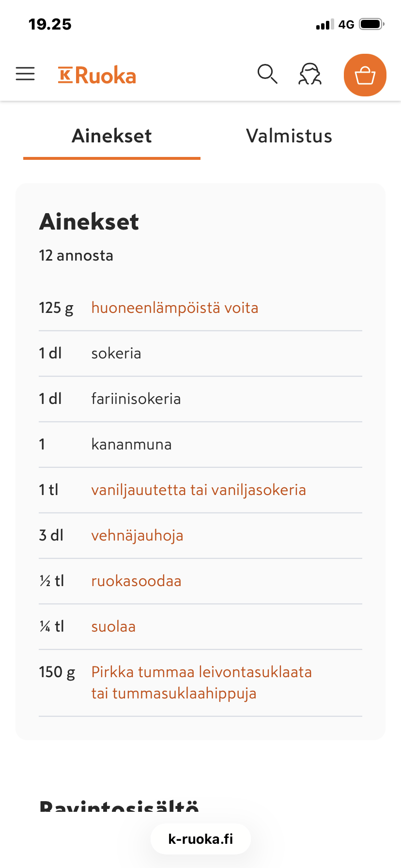This screenshot has width=401, height=868.
Task: Switch to the Valmistus tab
Action: 289,136
